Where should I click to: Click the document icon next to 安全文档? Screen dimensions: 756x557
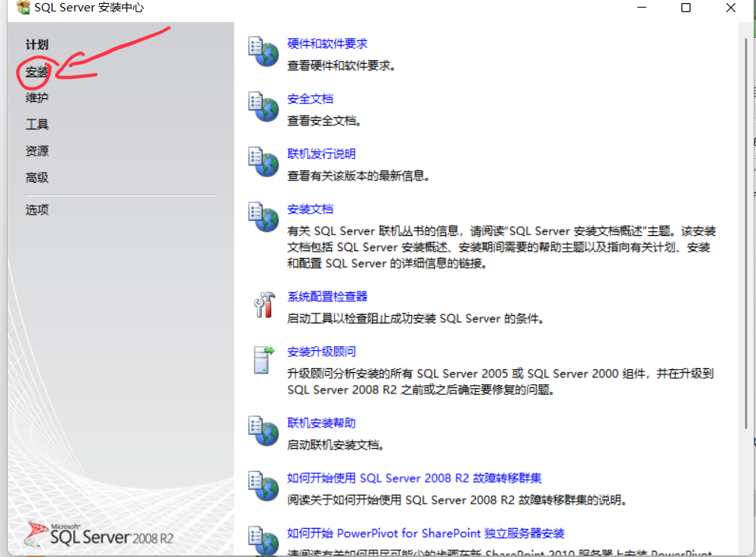coord(263,107)
